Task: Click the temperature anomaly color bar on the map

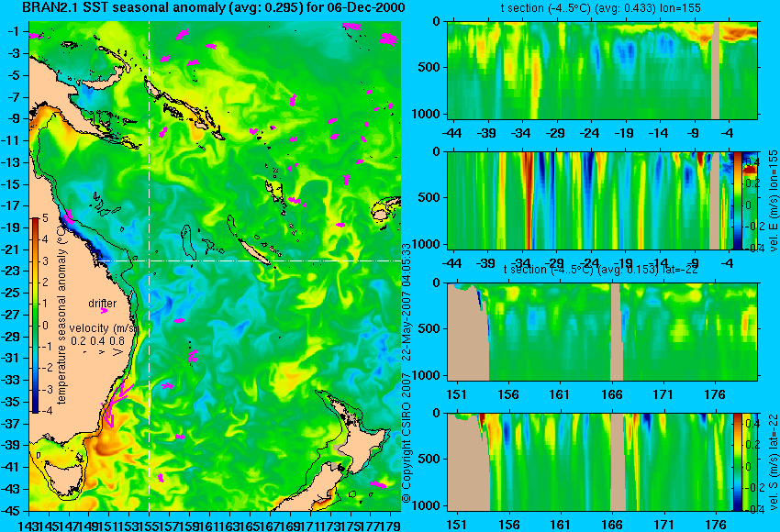Action: pos(36,315)
